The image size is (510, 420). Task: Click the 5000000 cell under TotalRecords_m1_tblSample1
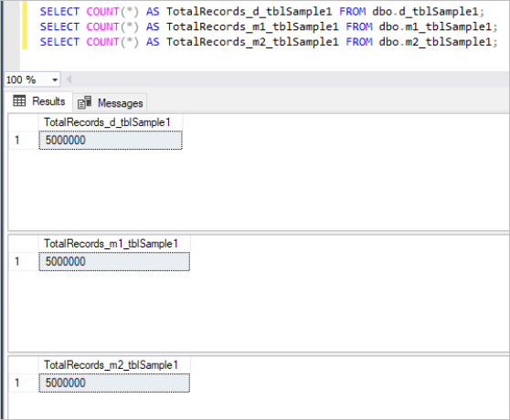114,261
